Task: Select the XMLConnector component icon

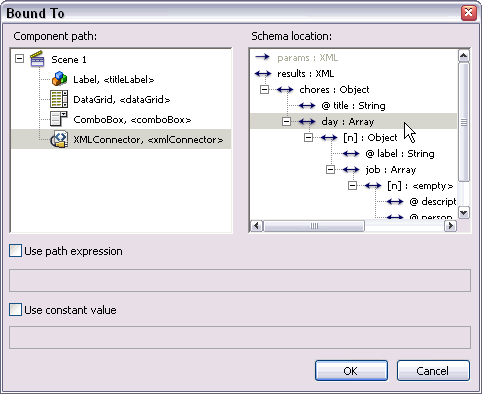Action: 59,139
